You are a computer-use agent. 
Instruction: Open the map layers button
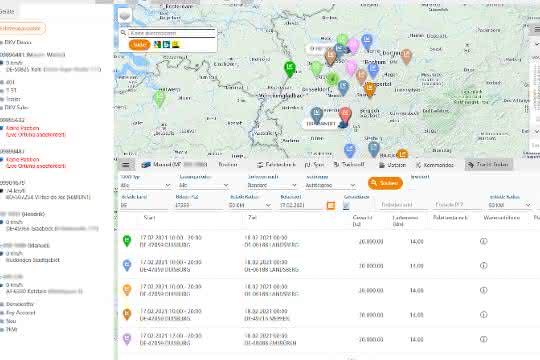pos(125,16)
